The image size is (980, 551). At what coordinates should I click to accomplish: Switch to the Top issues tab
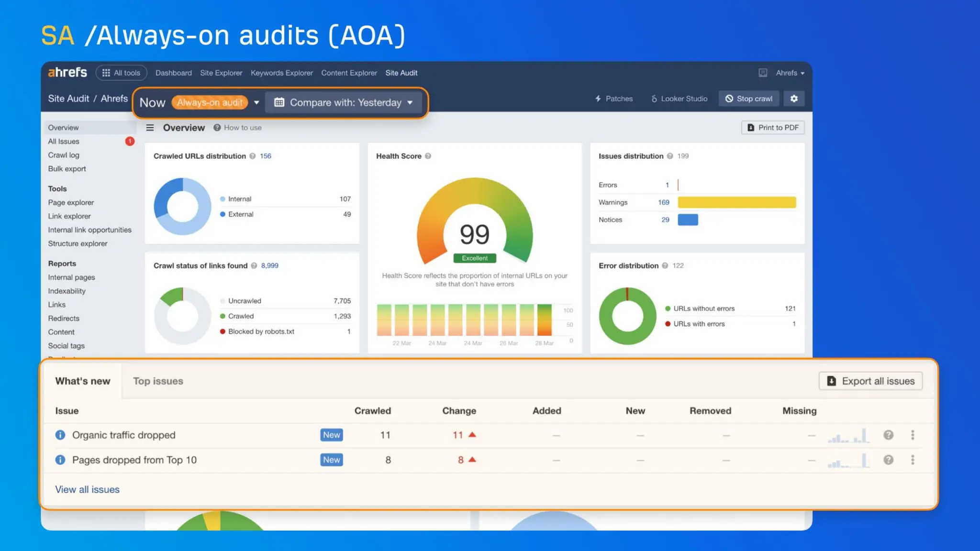coord(158,381)
